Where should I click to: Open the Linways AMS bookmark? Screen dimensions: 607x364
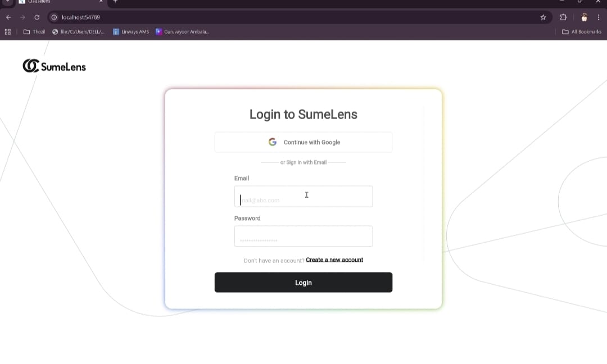(131, 31)
